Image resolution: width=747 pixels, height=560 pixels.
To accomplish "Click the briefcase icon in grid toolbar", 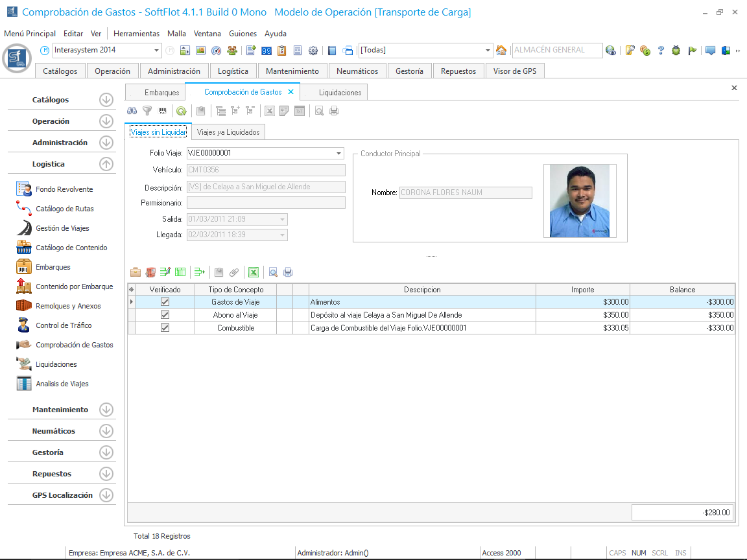I will tap(136, 272).
